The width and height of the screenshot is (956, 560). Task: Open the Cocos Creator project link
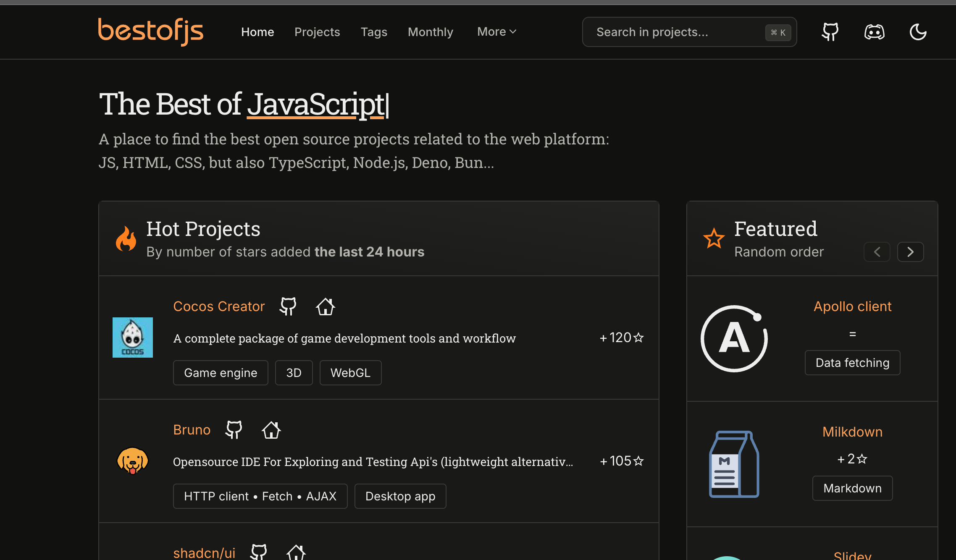[x=219, y=306]
